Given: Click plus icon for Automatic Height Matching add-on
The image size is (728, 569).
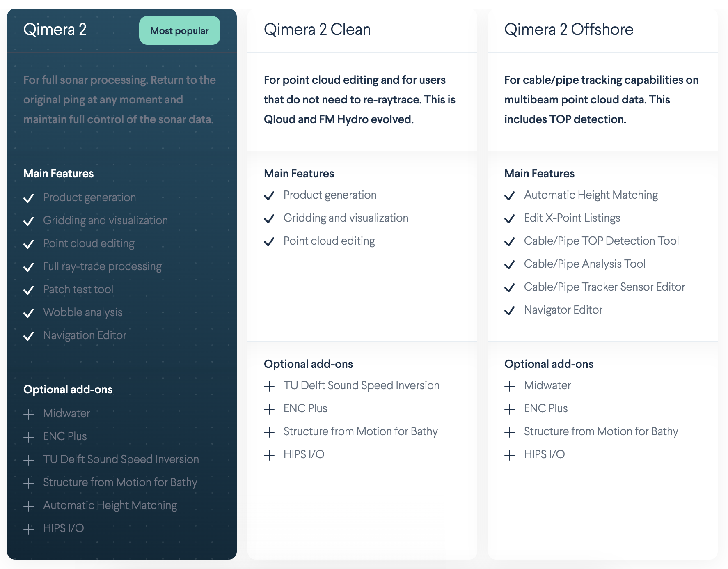Looking at the screenshot, I should [29, 506].
